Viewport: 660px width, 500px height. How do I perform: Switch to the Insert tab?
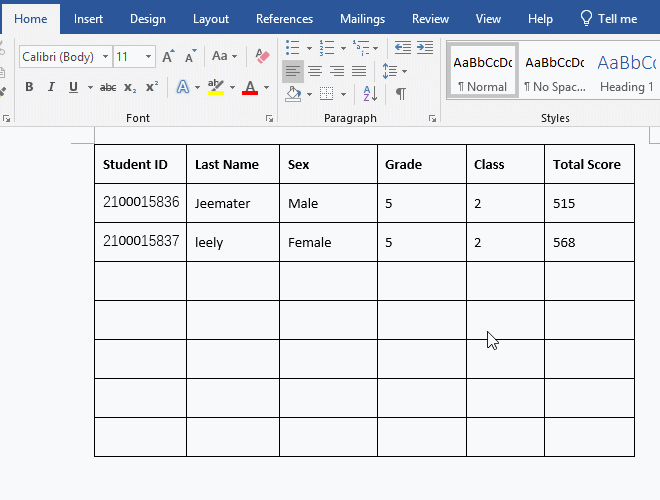(x=88, y=18)
